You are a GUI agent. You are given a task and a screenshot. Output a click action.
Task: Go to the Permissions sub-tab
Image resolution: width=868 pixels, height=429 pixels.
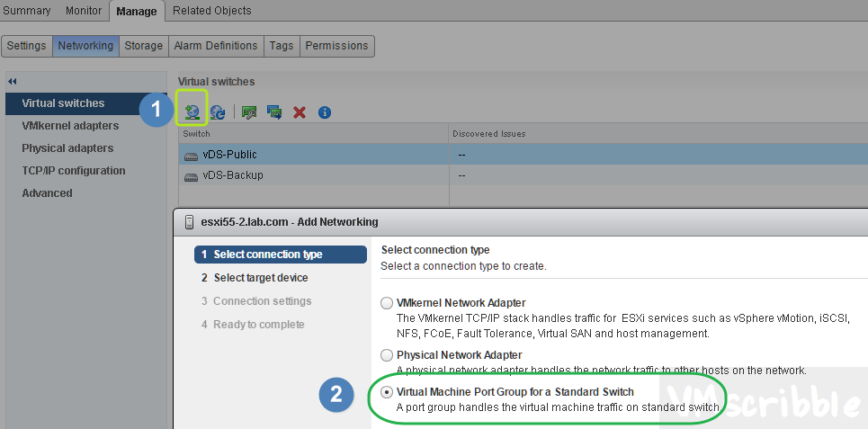(x=336, y=46)
